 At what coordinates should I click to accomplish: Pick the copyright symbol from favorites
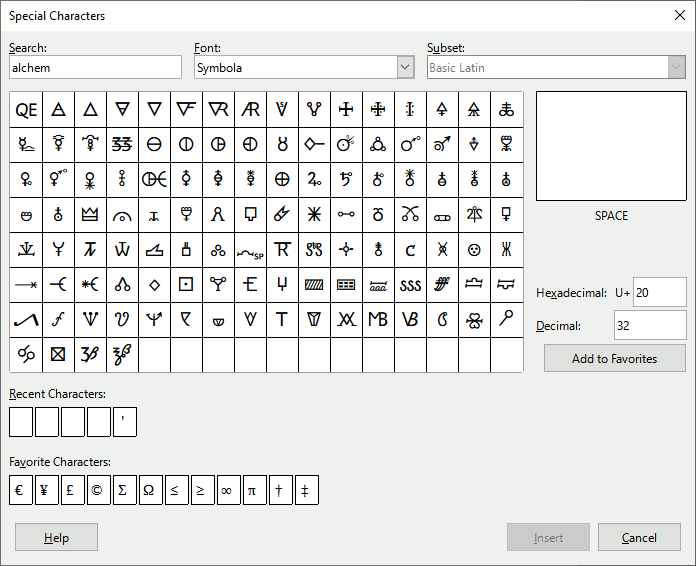pos(98,491)
